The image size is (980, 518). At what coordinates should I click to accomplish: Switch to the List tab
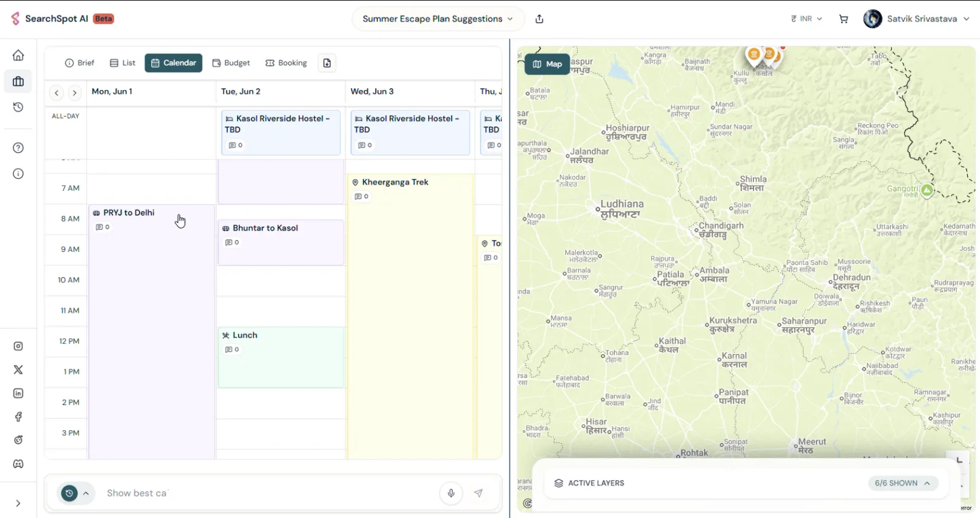pyautogui.click(x=123, y=63)
